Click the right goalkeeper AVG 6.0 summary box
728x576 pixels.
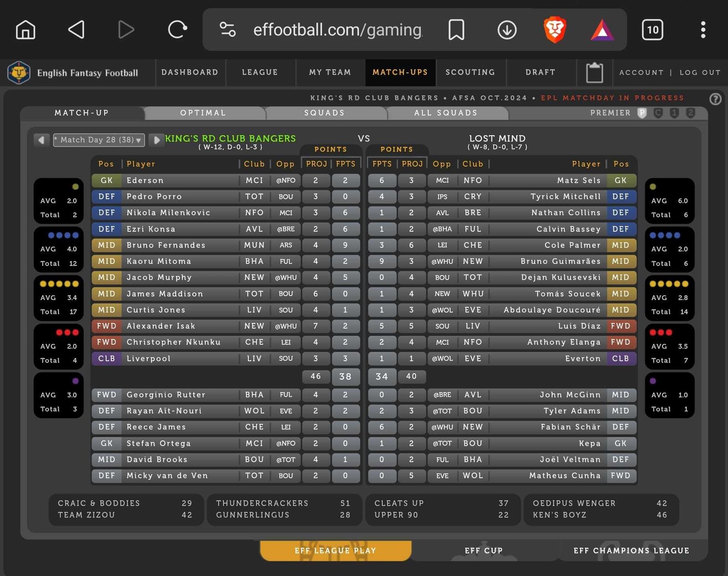670,201
